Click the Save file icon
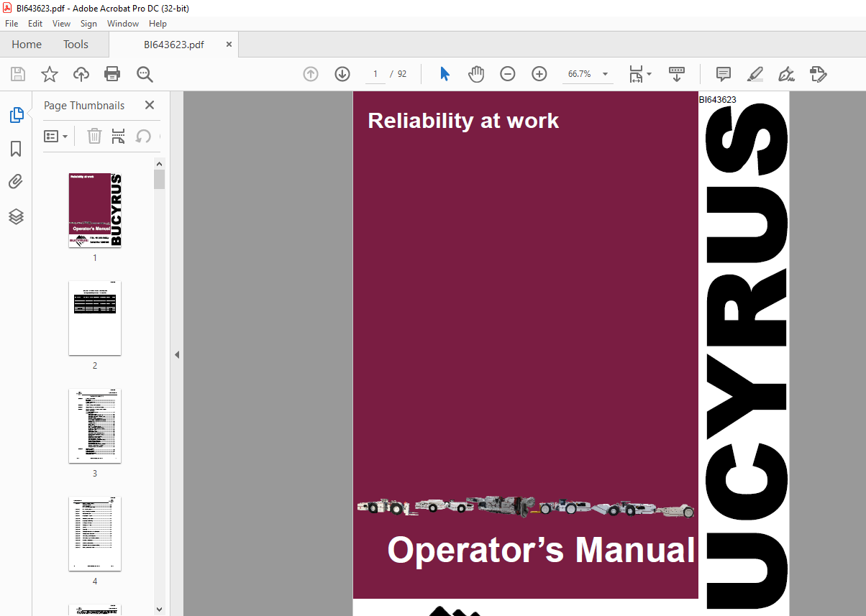The height and width of the screenshot is (616, 866). 18,74
